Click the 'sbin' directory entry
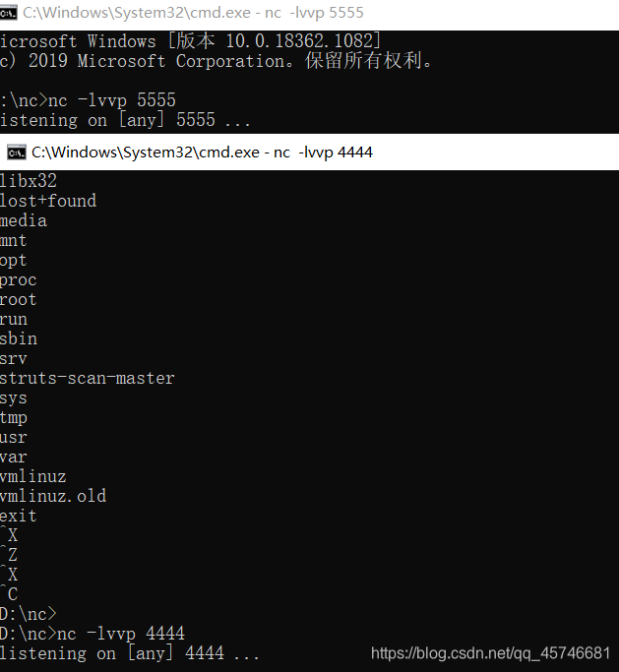Viewport: 619px width, 672px height. pyautogui.click(x=19, y=339)
